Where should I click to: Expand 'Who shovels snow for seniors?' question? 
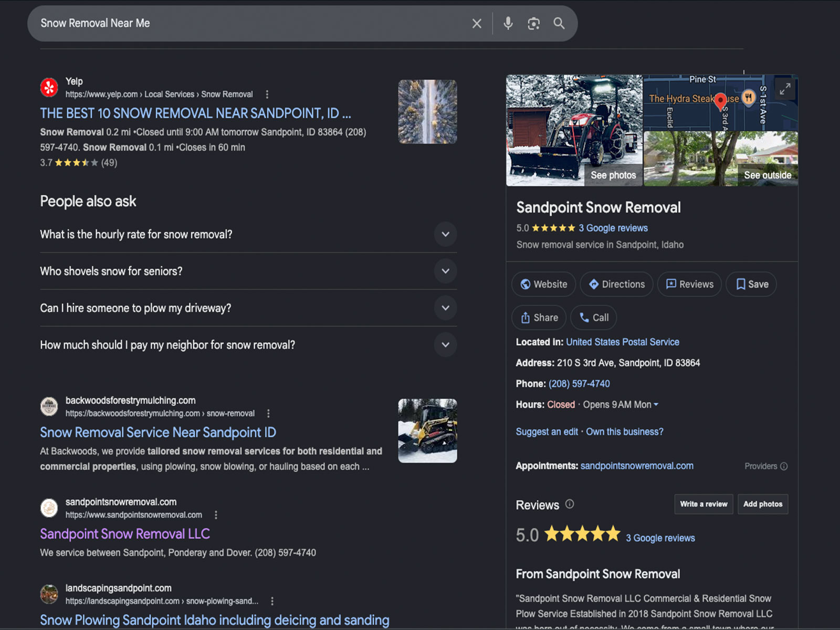click(248, 271)
